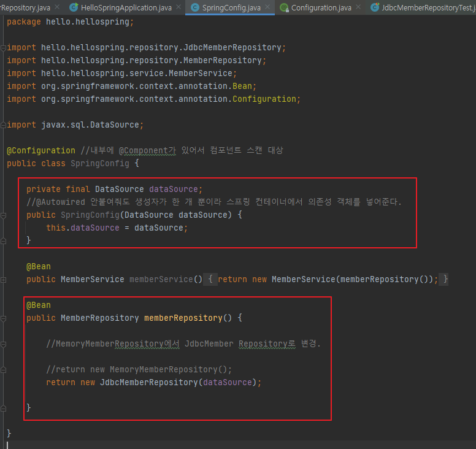Collapse the imports fold marker at JdbcMemberRepository import
Viewport: 476px width, 449px height.
click(x=3, y=48)
